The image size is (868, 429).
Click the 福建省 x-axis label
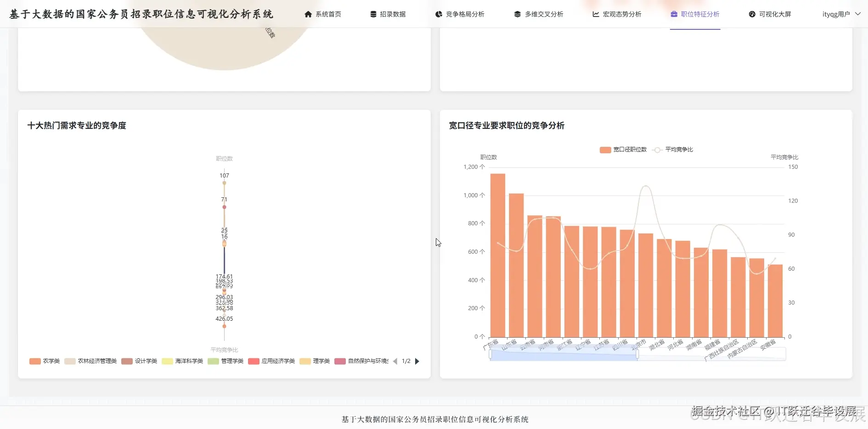pyautogui.click(x=712, y=345)
